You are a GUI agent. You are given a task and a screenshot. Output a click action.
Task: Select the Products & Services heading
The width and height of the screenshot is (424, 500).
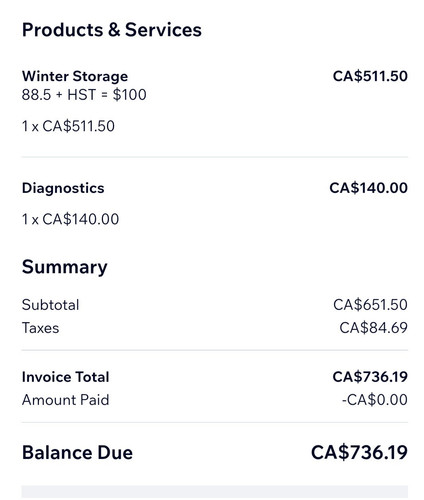pos(112,30)
